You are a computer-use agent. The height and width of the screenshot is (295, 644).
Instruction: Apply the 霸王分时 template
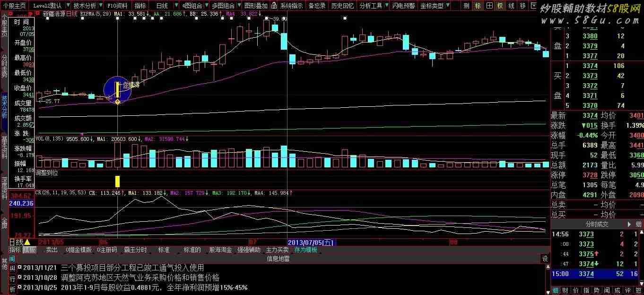click(136, 250)
